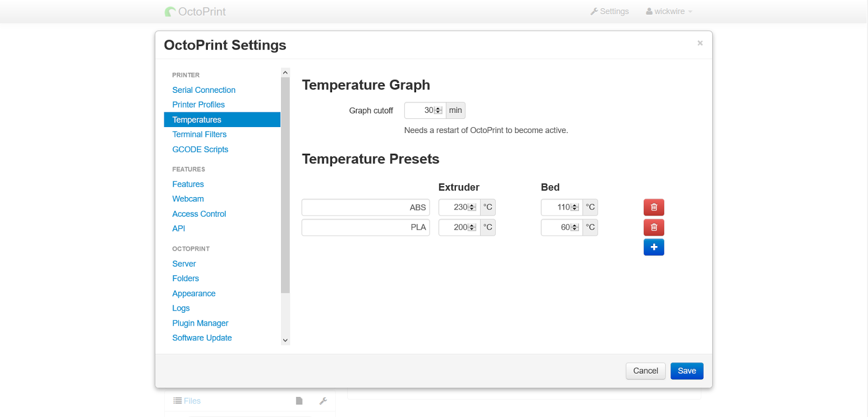Cancel the settings dialog

646,371
